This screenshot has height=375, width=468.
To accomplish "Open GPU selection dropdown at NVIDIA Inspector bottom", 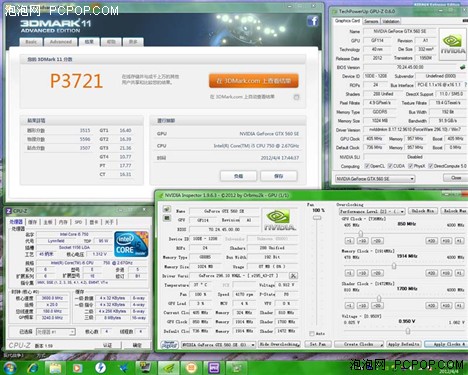I will click(218, 345).
